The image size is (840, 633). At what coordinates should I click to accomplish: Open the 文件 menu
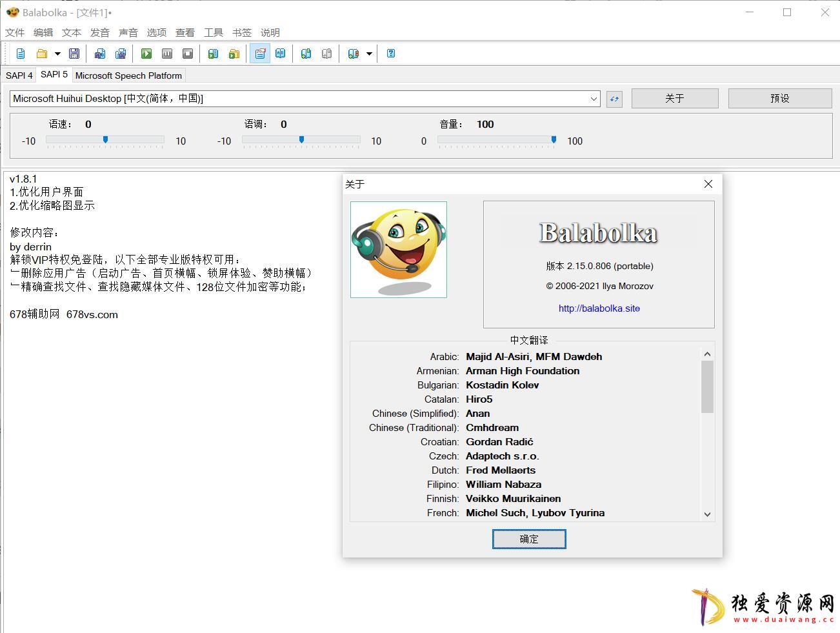tap(15, 32)
